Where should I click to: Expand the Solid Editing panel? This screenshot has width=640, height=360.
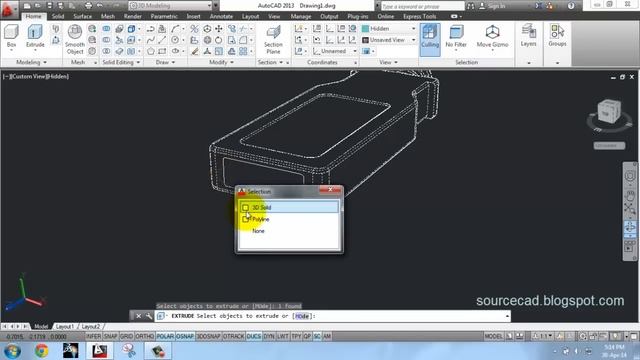coord(121,62)
